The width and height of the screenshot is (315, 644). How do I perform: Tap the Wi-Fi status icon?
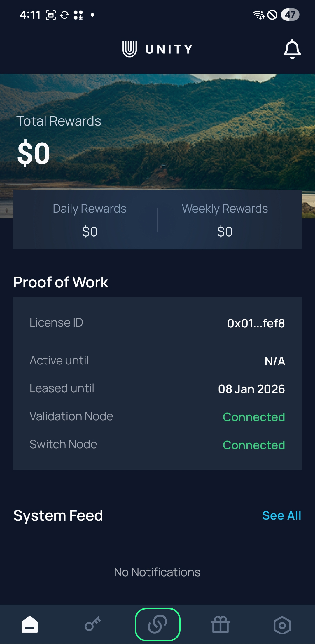click(258, 15)
